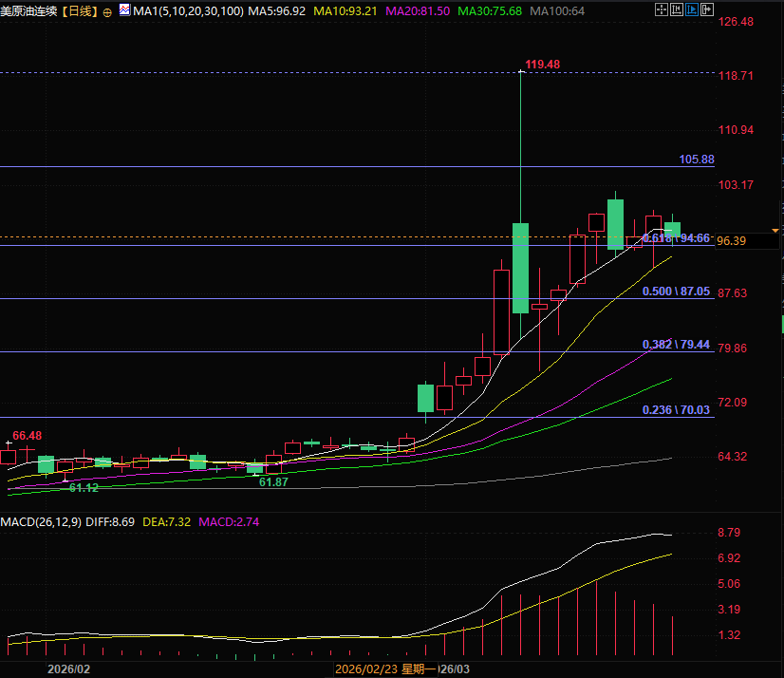The image size is (784, 678).
Task: Click the MA10:93.21 value
Action: (345, 11)
